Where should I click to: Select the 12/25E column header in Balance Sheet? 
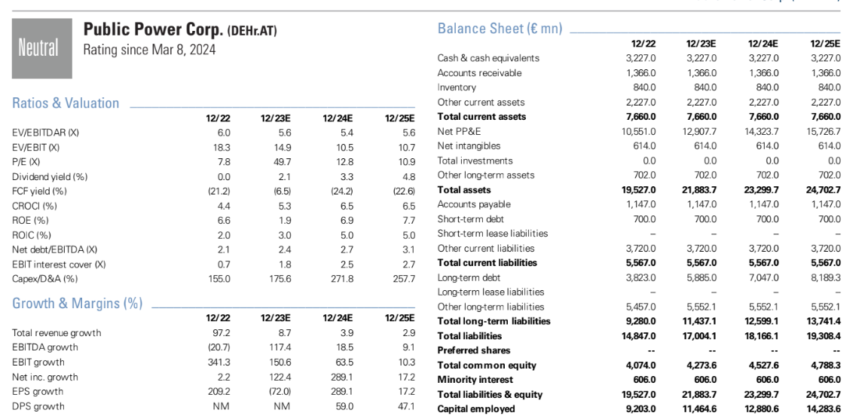tap(825, 44)
